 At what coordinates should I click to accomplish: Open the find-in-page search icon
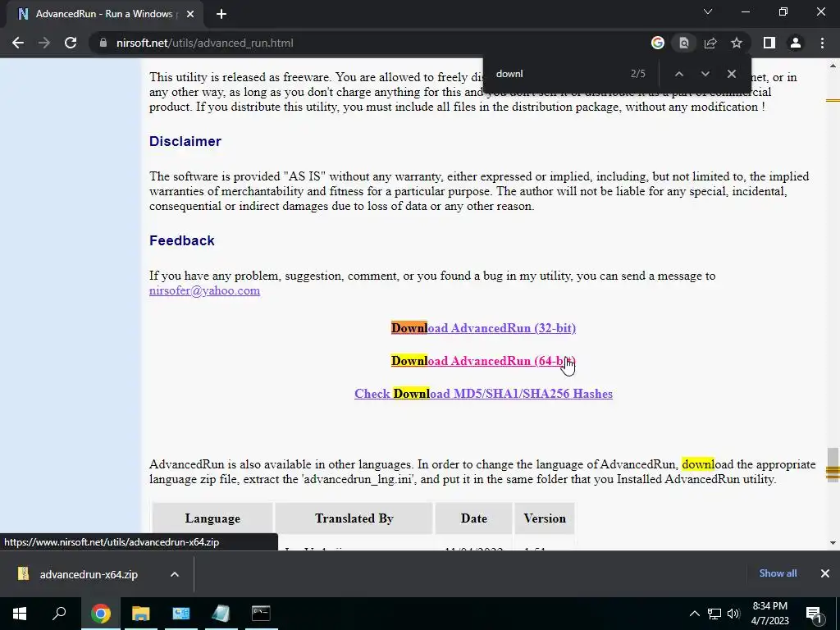click(684, 43)
